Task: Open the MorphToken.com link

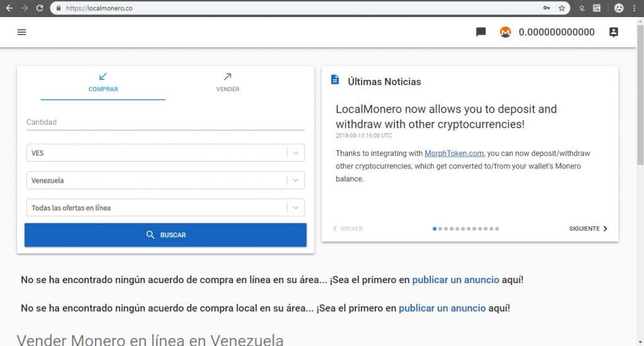Action: [x=454, y=153]
